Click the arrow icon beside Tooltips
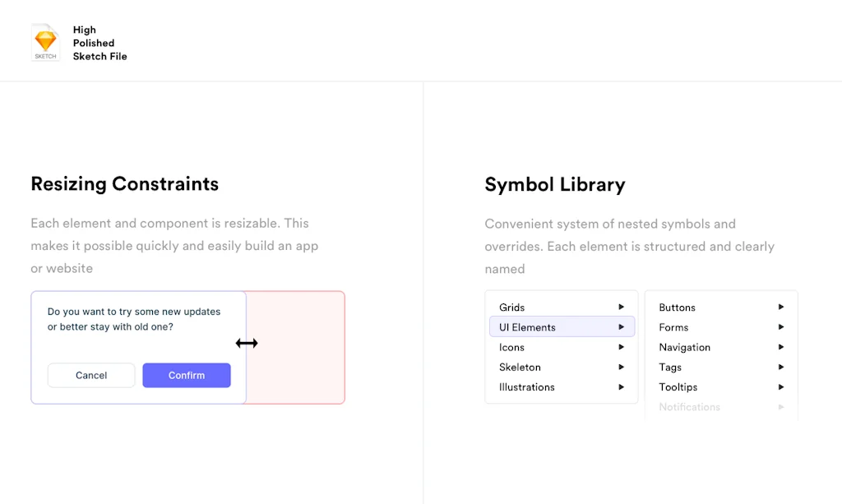This screenshot has width=842, height=504. (x=780, y=386)
